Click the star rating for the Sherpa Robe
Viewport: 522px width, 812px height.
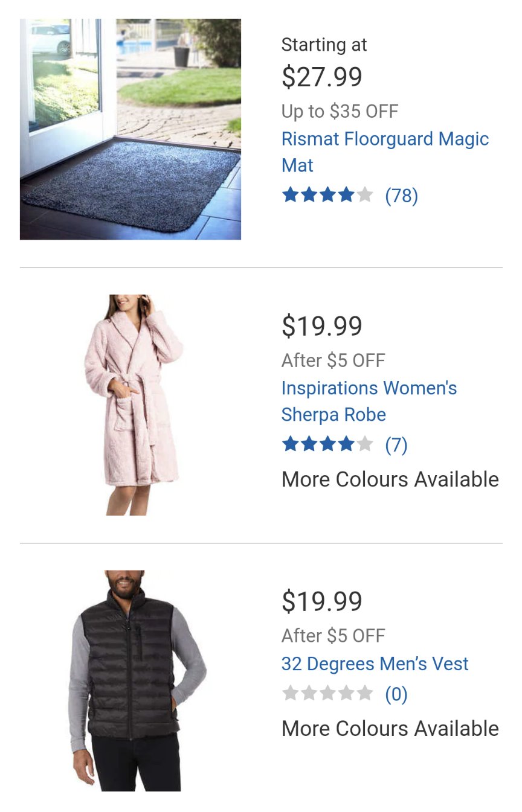(327, 445)
